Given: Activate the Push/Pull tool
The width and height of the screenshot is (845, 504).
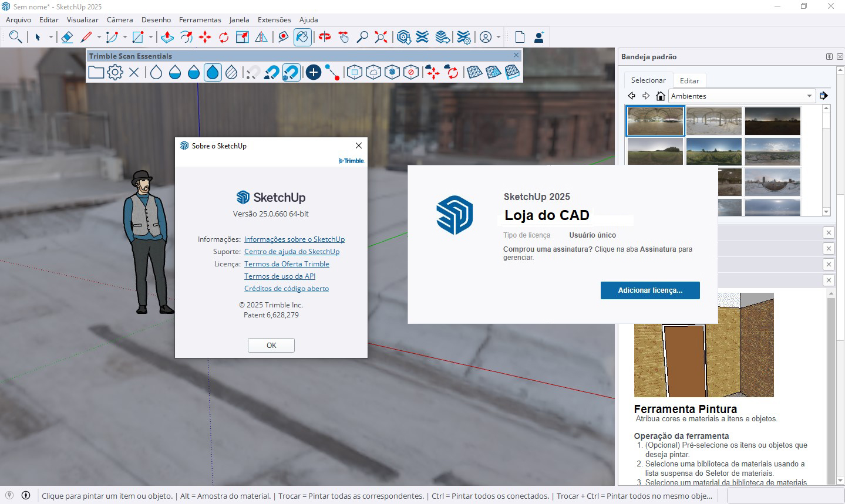Looking at the screenshot, I should tap(167, 37).
